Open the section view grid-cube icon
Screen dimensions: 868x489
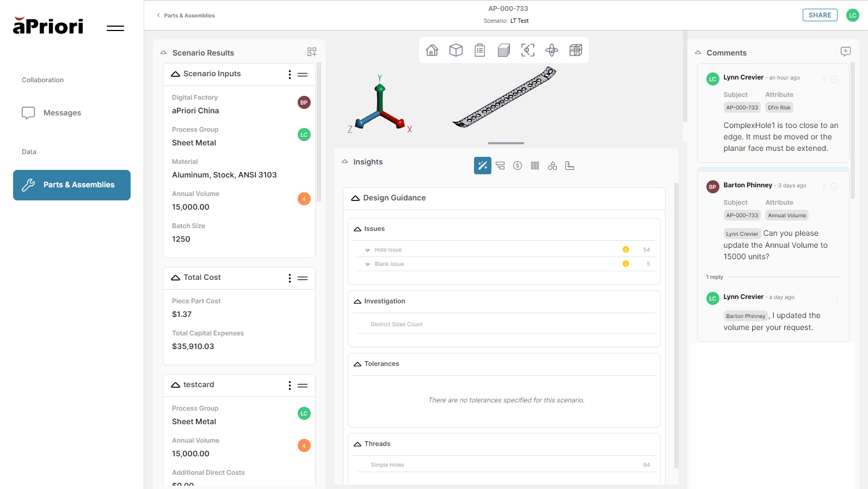tap(576, 51)
